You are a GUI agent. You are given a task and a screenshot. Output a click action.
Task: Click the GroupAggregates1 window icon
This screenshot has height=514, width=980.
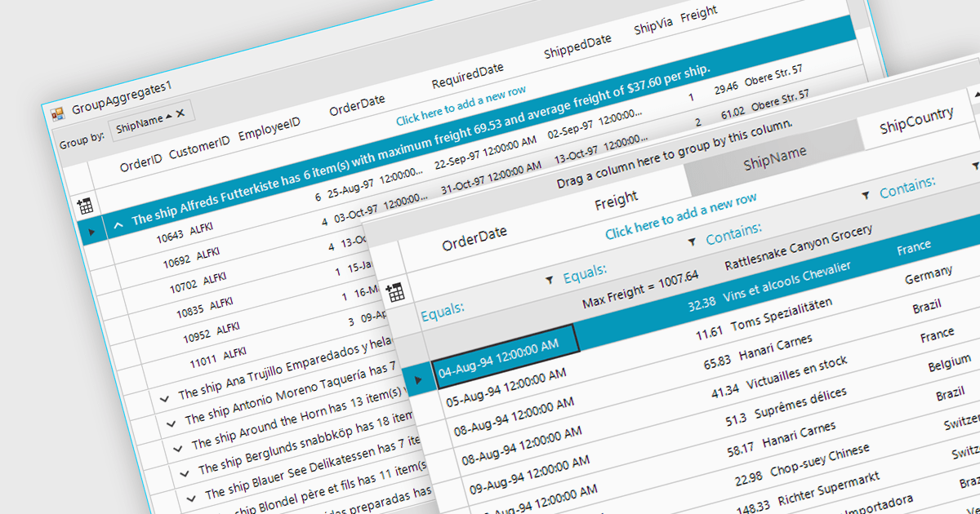(57, 113)
